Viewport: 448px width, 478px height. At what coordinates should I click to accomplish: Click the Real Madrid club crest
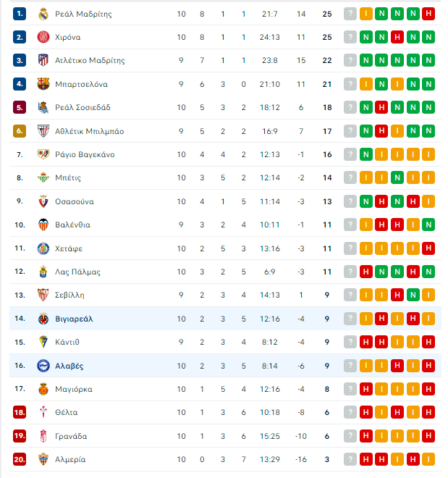click(43, 14)
